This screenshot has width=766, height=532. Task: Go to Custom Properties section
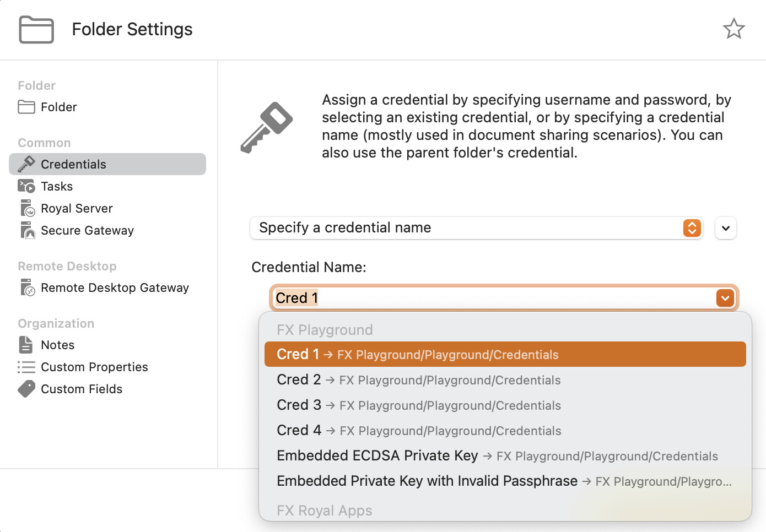pyautogui.click(x=94, y=367)
